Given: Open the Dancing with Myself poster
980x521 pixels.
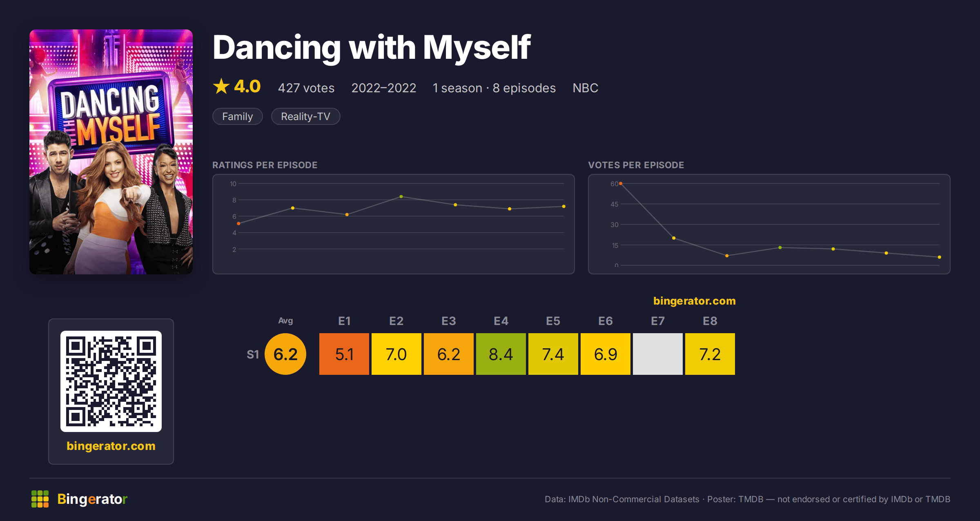Looking at the screenshot, I should click(x=111, y=152).
